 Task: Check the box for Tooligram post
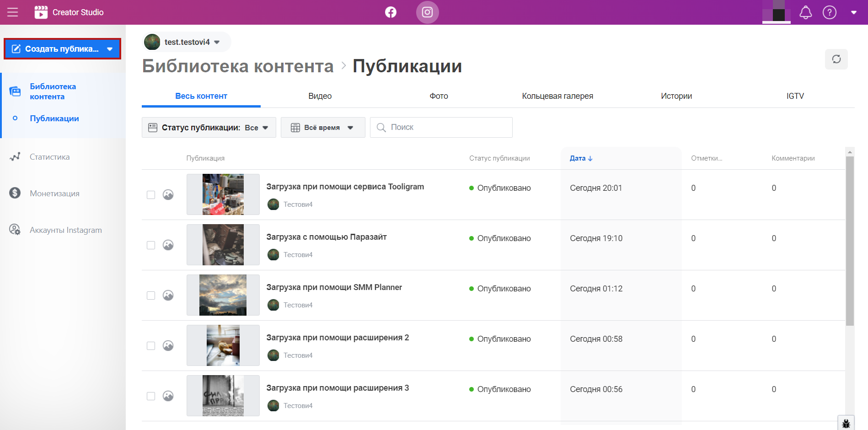[151, 195]
